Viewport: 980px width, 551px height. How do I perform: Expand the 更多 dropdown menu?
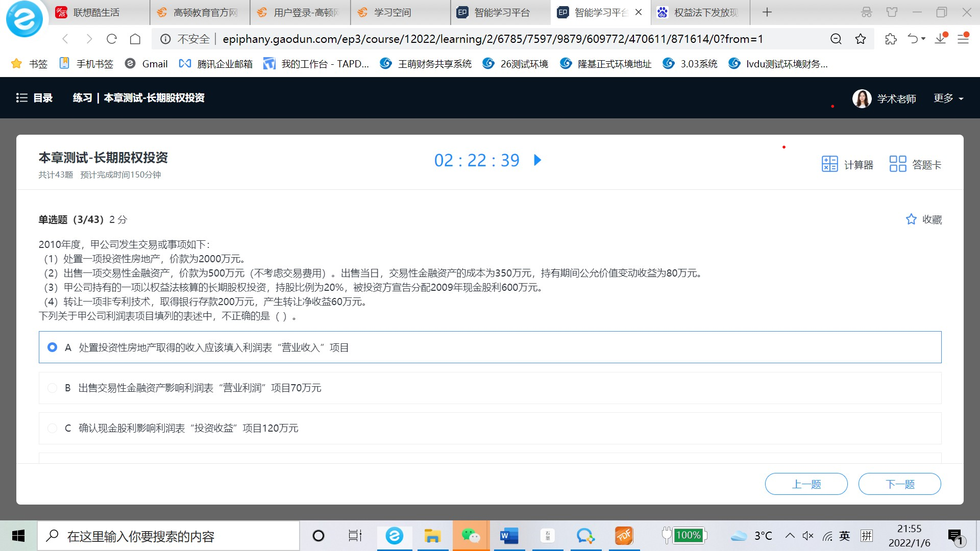948,98
